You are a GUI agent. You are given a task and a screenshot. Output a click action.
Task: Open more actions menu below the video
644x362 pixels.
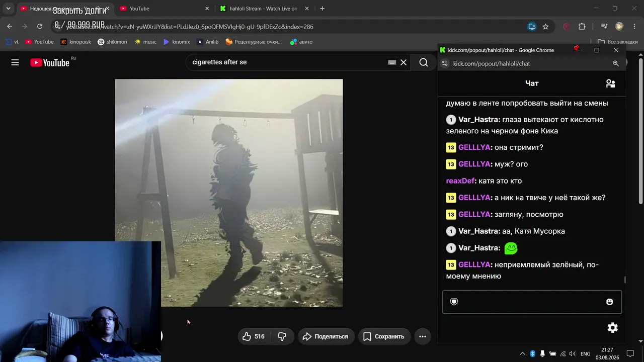click(423, 336)
